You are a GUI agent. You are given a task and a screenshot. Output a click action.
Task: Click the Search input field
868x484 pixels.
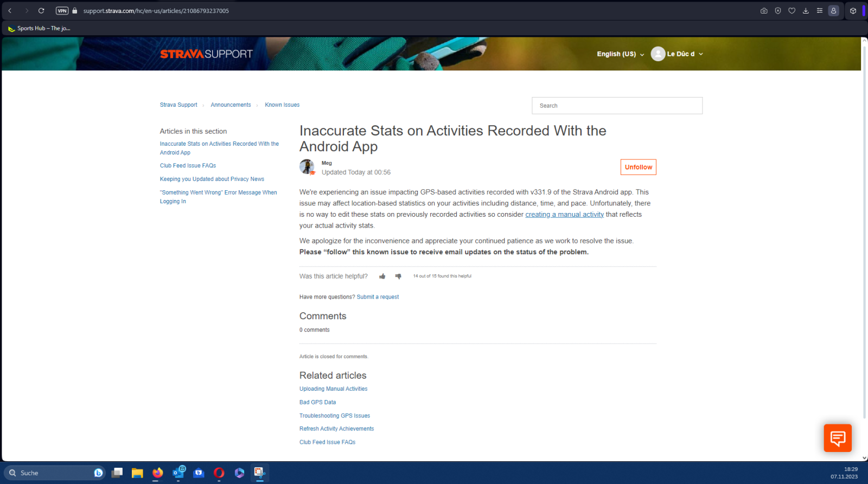point(617,106)
